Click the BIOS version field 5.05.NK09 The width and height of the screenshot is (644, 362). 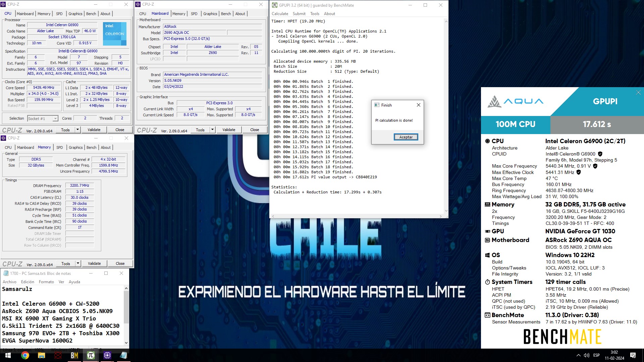click(212, 80)
